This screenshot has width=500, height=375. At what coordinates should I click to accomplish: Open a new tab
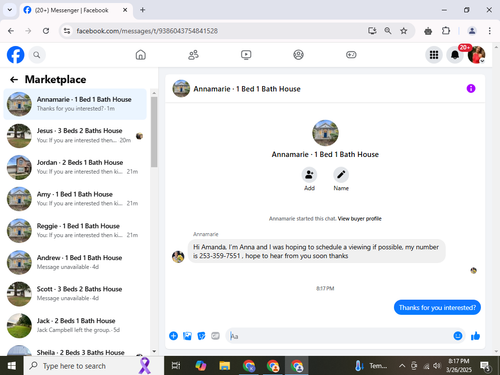(x=143, y=10)
